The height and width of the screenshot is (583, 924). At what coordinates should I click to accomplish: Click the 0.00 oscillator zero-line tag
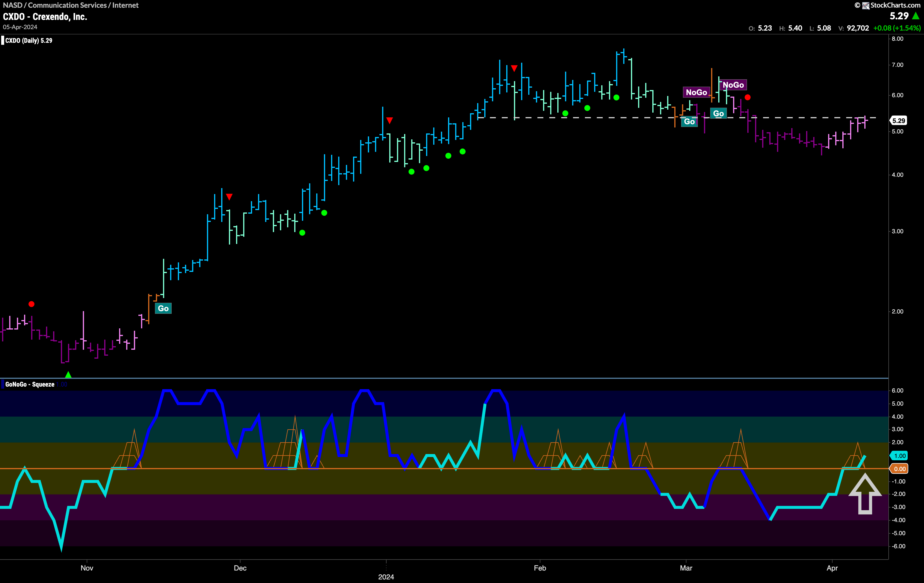tap(899, 469)
